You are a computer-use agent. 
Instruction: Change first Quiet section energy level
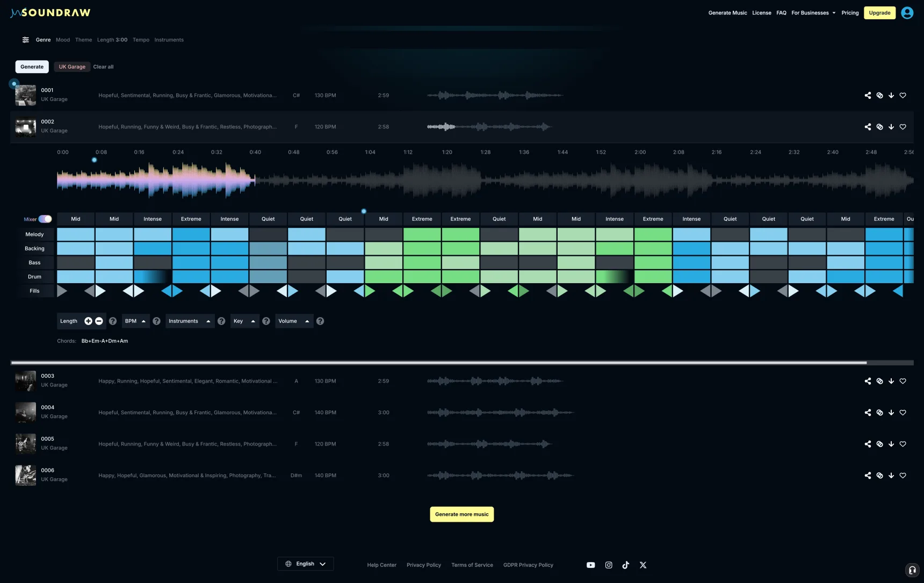point(268,219)
